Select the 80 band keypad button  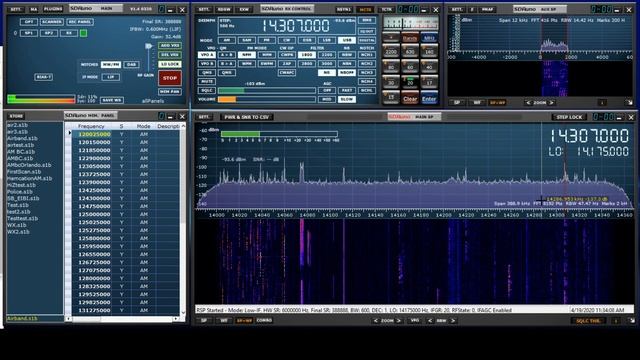pyautogui.click(x=391, y=67)
